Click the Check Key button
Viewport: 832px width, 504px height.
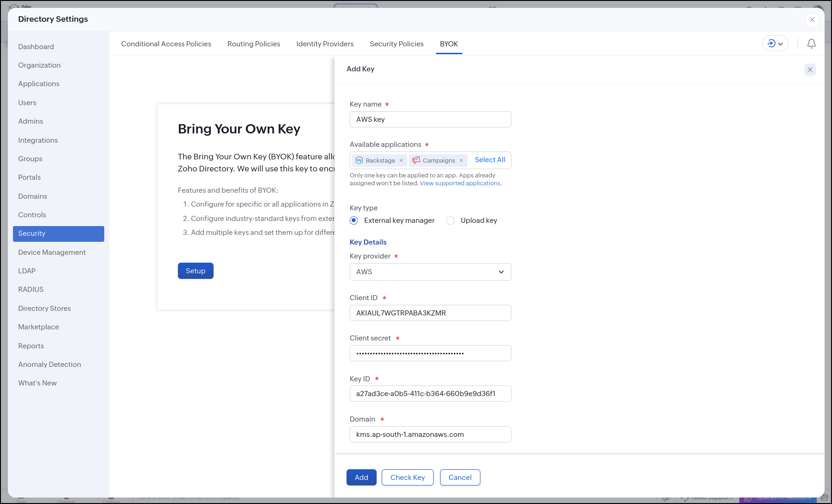coord(408,478)
